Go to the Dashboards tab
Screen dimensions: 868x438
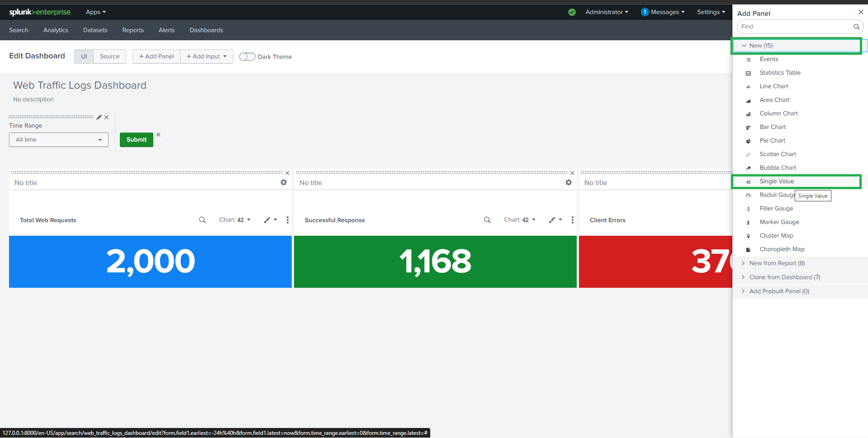click(x=206, y=30)
